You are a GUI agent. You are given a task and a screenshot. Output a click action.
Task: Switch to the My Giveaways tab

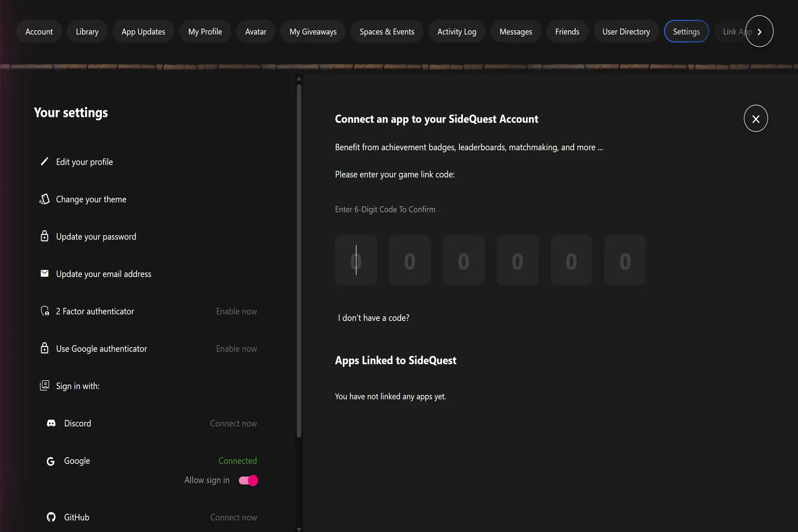pyautogui.click(x=313, y=32)
